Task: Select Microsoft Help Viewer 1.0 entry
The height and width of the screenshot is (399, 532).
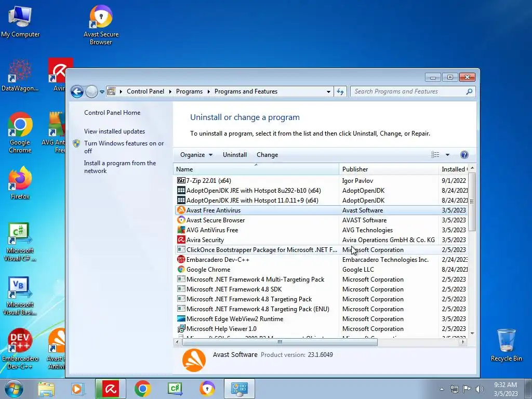Action: pyautogui.click(x=321, y=329)
